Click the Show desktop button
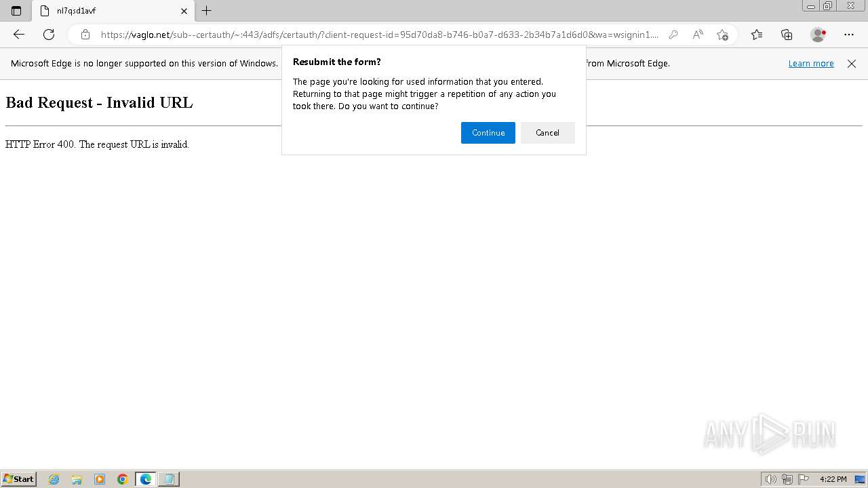The image size is (868, 488). [861, 479]
